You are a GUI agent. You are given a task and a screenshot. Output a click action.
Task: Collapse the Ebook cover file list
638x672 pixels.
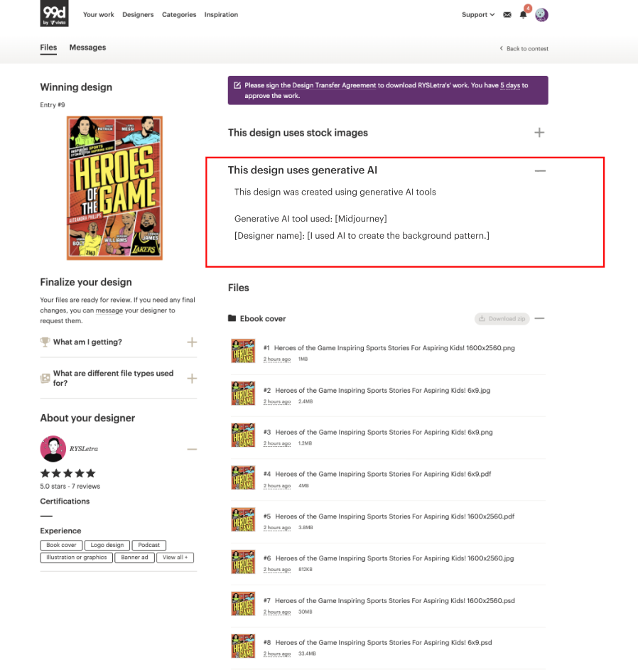[540, 318]
